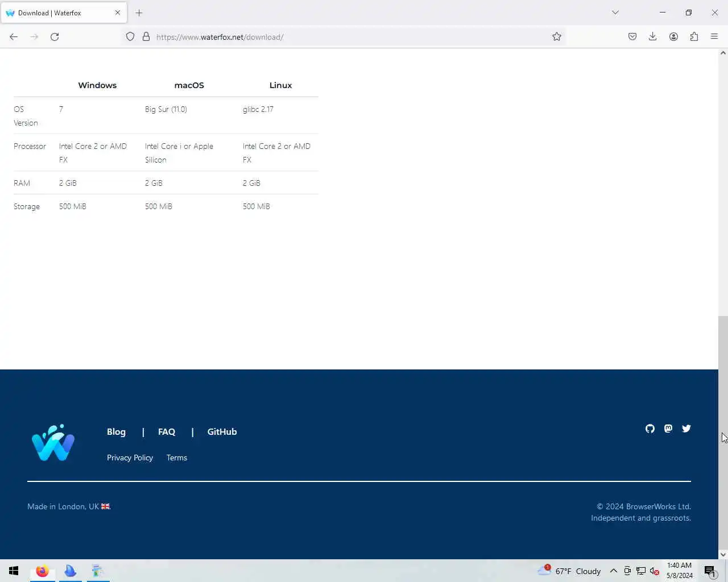
Task: Close the Download | Waterfox tab
Action: point(118,13)
